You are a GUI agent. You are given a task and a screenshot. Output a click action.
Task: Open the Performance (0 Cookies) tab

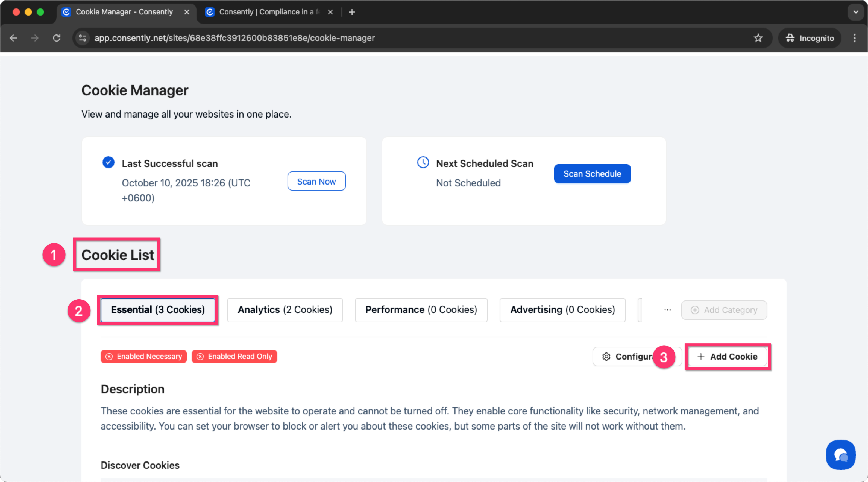421,310
